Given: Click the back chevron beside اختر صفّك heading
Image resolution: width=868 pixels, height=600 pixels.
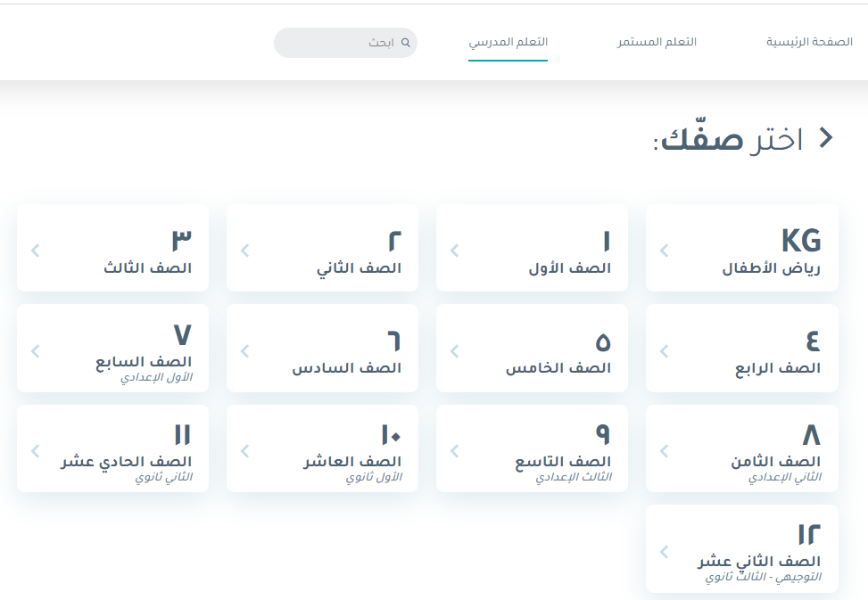Looking at the screenshot, I should 826,138.
